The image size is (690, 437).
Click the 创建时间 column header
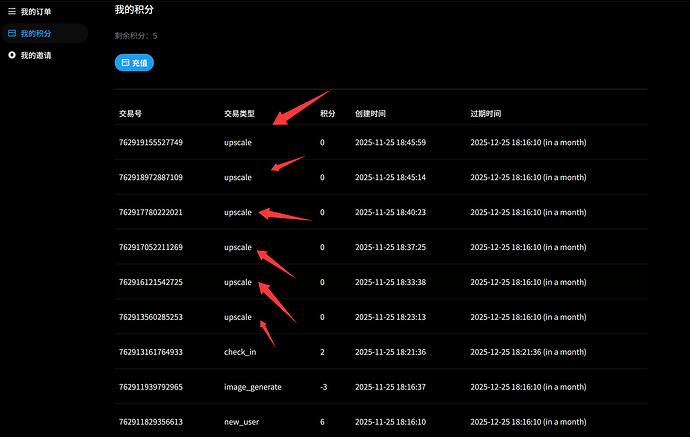370,113
